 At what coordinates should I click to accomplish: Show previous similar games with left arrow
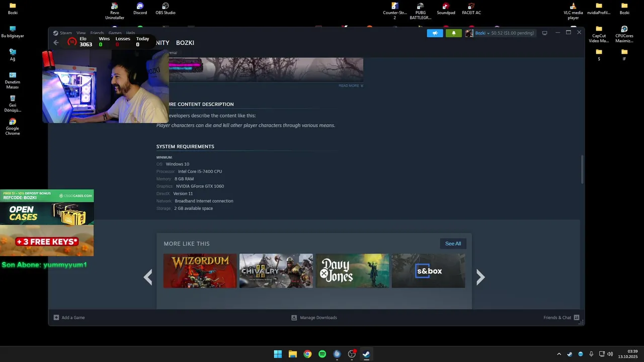[x=148, y=277]
